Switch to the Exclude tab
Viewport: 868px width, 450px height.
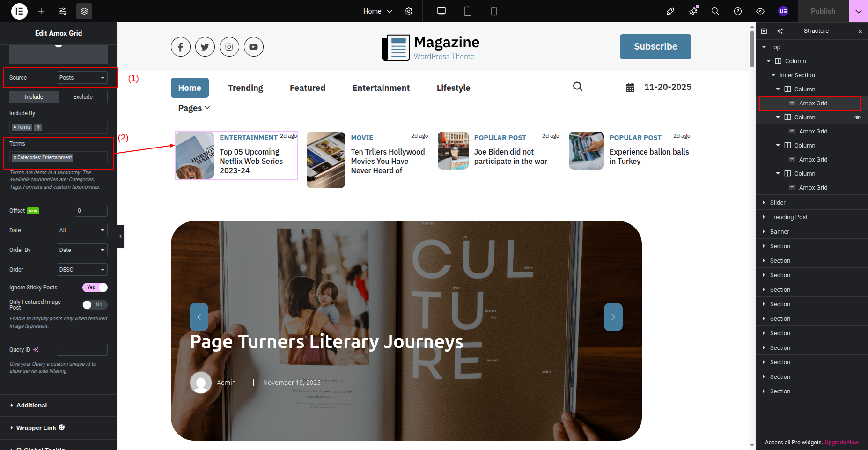pyautogui.click(x=83, y=97)
